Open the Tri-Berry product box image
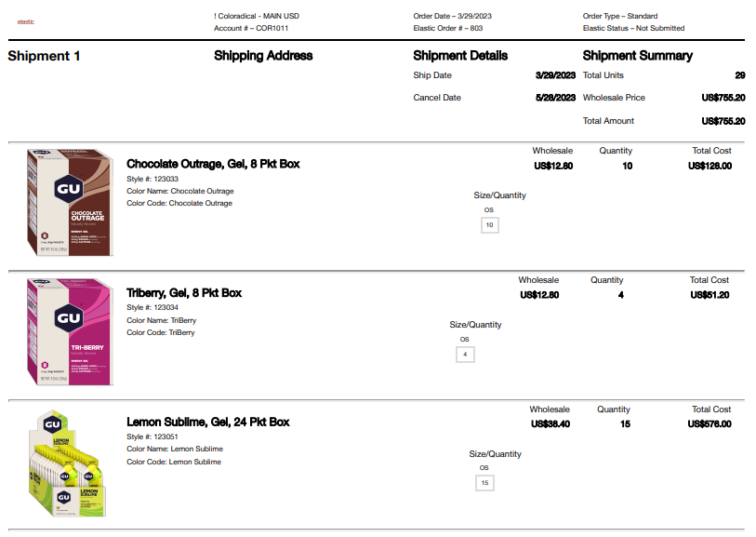 coord(70,331)
